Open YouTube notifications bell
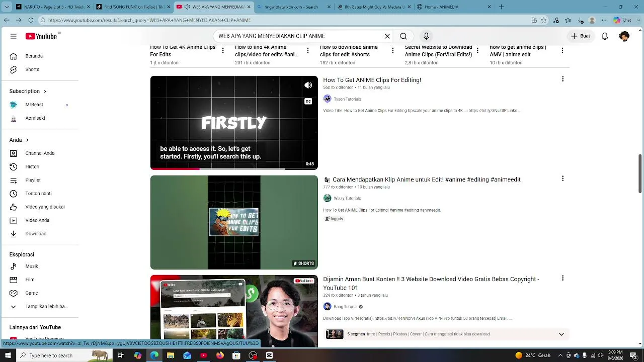Image resolution: width=644 pixels, height=362 pixels. pos(605,36)
